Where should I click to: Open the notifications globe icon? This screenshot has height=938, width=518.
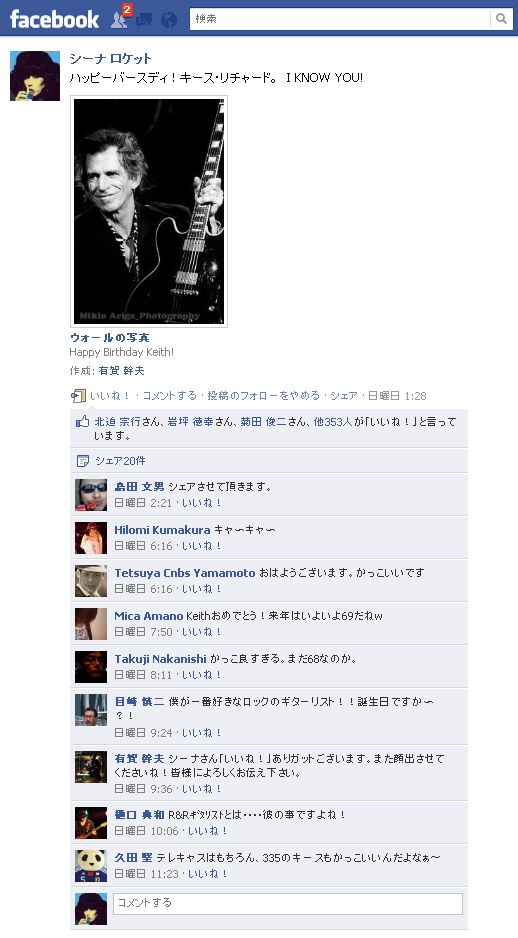point(169,20)
